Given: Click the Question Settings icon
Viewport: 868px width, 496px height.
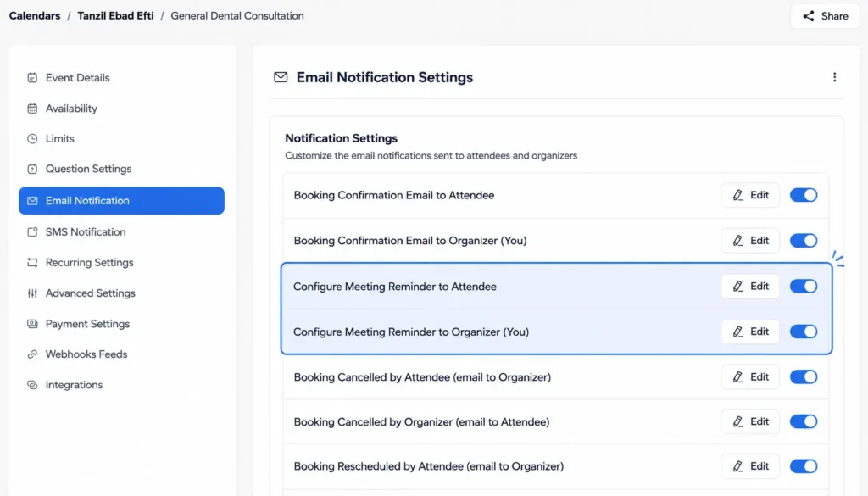Looking at the screenshot, I should point(32,169).
